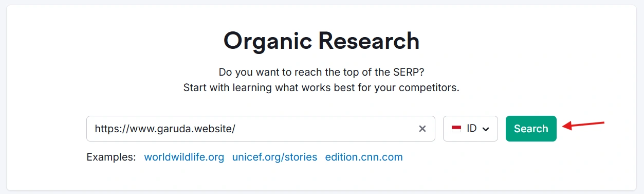Open the ID country database dropdown

coord(470,129)
